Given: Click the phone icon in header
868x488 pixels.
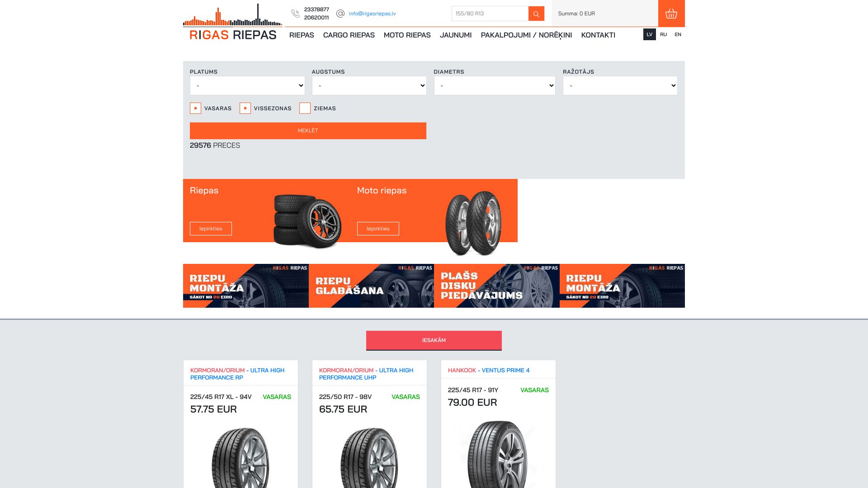Looking at the screenshot, I should [x=296, y=14].
